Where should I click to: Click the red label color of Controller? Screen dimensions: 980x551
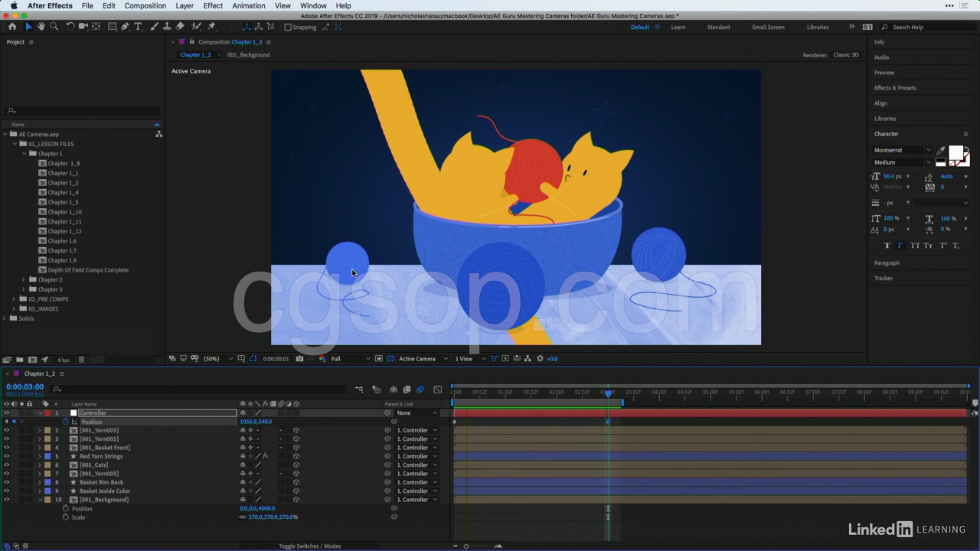coord(47,413)
